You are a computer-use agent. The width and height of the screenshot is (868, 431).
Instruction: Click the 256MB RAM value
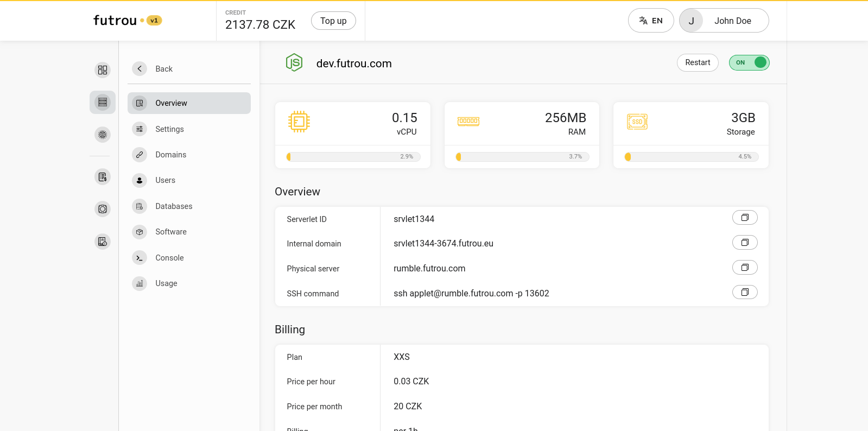coord(566,118)
